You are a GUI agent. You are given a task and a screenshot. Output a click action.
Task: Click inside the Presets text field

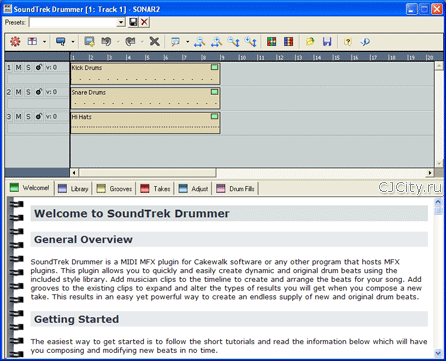point(73,23)
